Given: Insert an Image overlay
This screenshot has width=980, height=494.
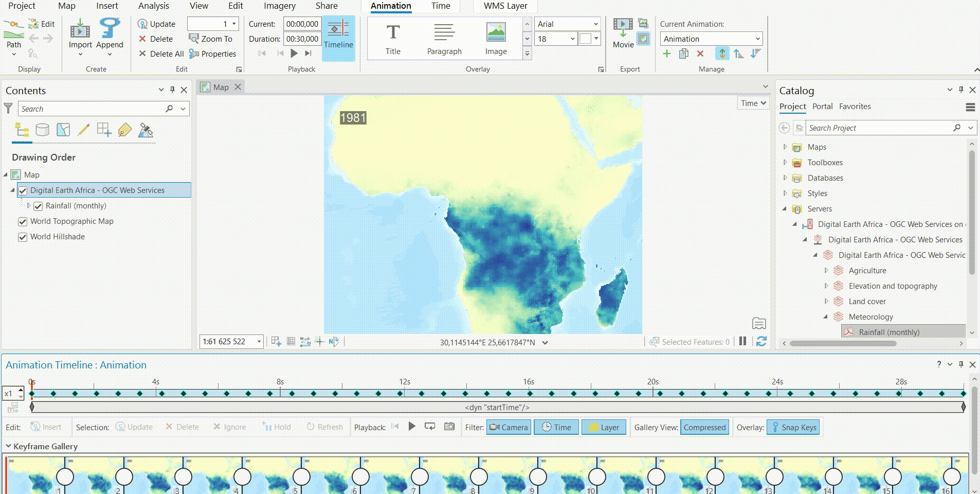Looking at the screenshot, I should tap(496, 39).
